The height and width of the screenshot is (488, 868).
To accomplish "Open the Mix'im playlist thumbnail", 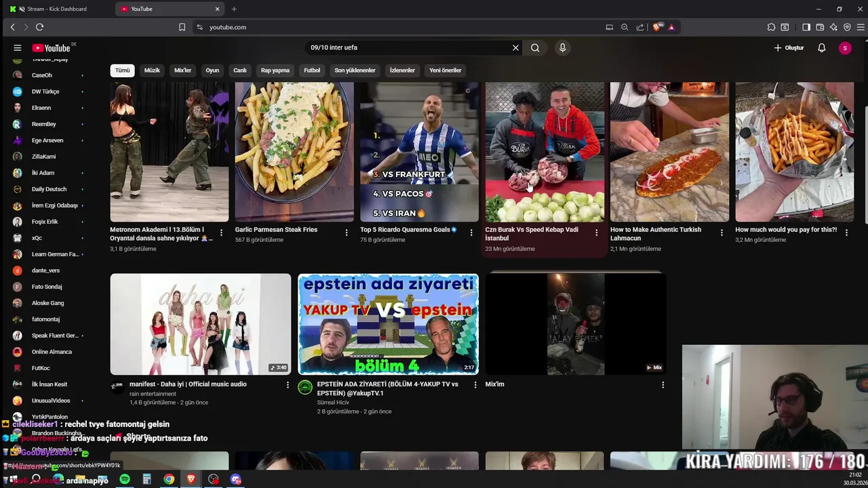I will point(576,324).
